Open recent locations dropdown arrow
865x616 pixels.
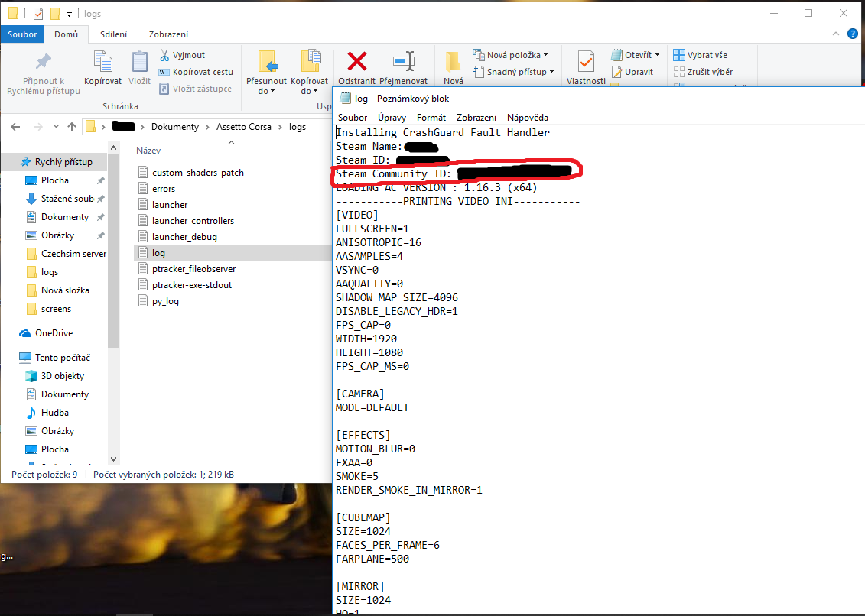tap(56, 127)
